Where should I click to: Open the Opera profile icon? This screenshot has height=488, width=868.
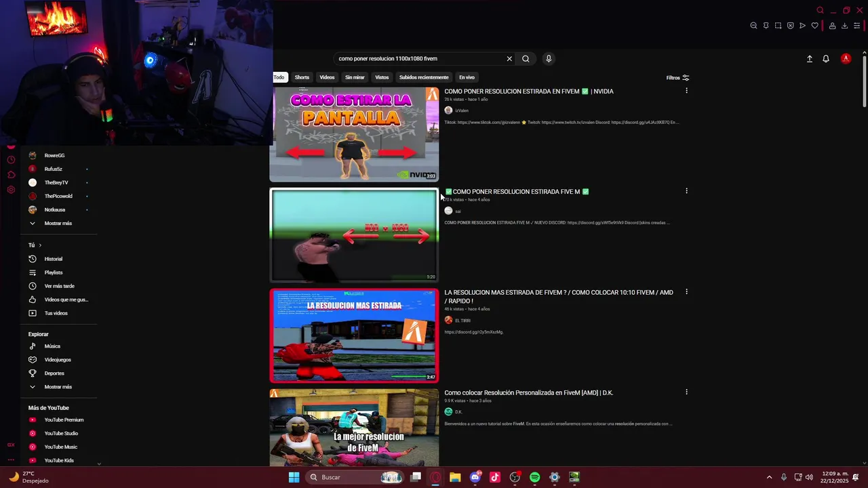[832, 26]
